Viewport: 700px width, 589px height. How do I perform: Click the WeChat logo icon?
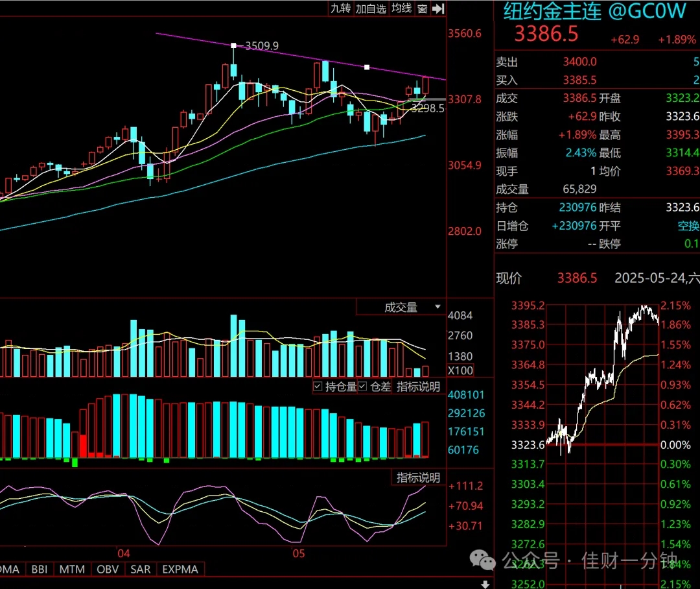483,560
